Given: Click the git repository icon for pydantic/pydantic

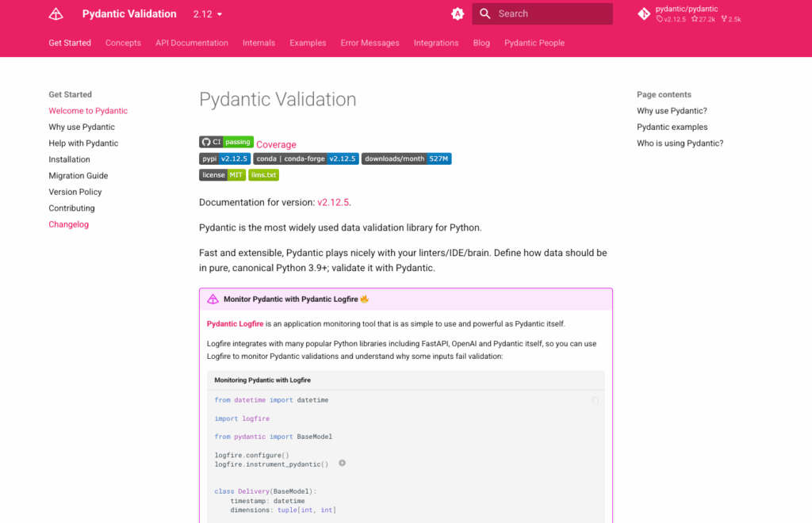Looking at the screenshot, I should (644, 14).
